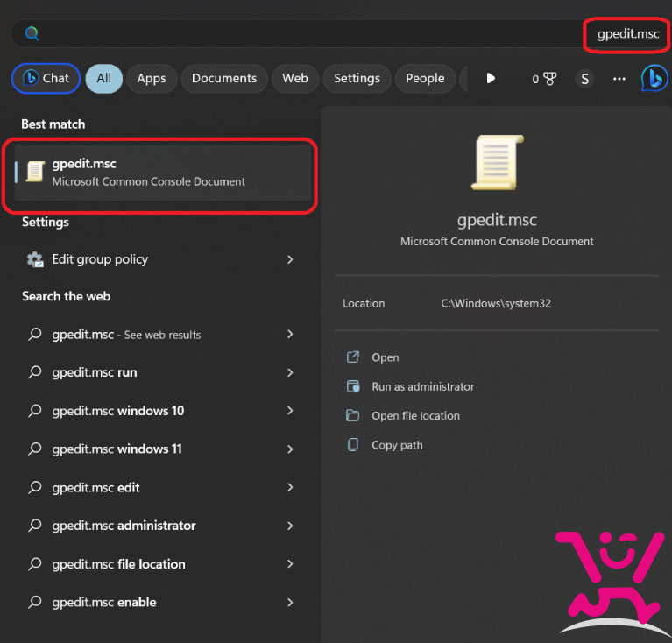The width and height of the screenshot is (672, 643).
Task: Choose Open in the preview pane
Action: point(386,357)
